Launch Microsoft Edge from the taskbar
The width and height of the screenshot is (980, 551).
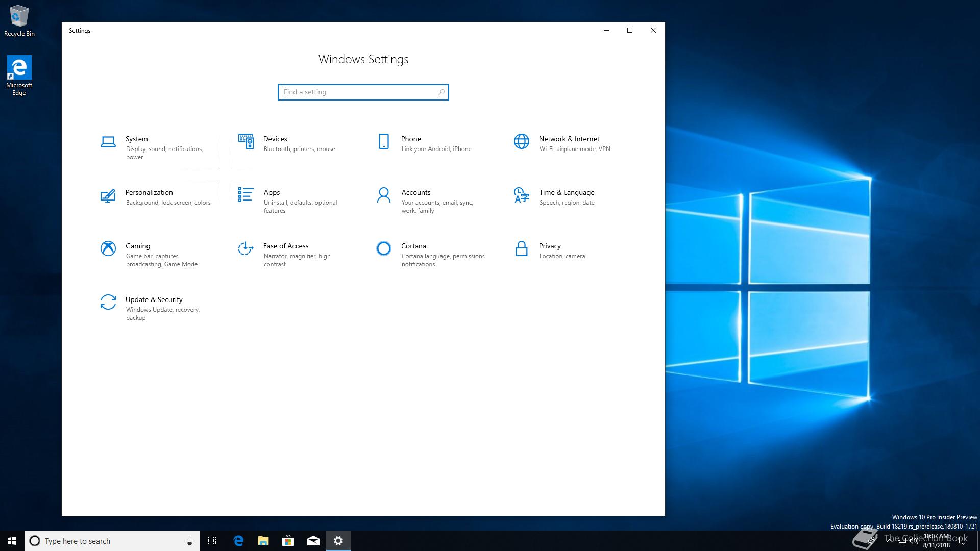click(238, 541)
